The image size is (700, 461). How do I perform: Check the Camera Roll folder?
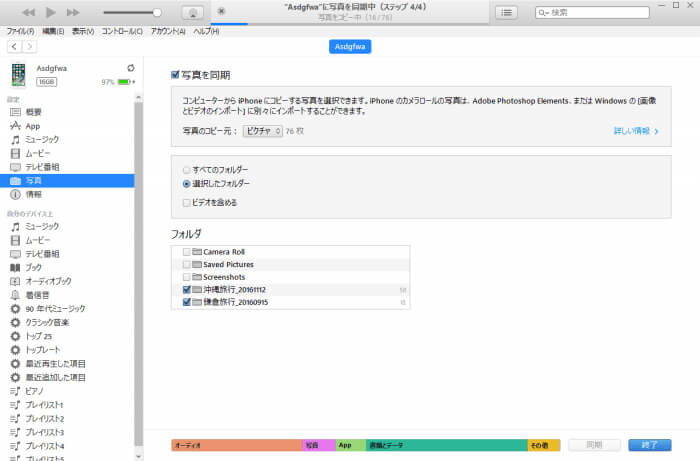[187, 252]
